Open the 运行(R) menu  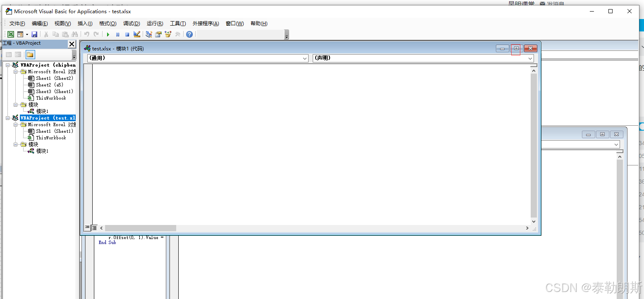[x=155, y=24]
